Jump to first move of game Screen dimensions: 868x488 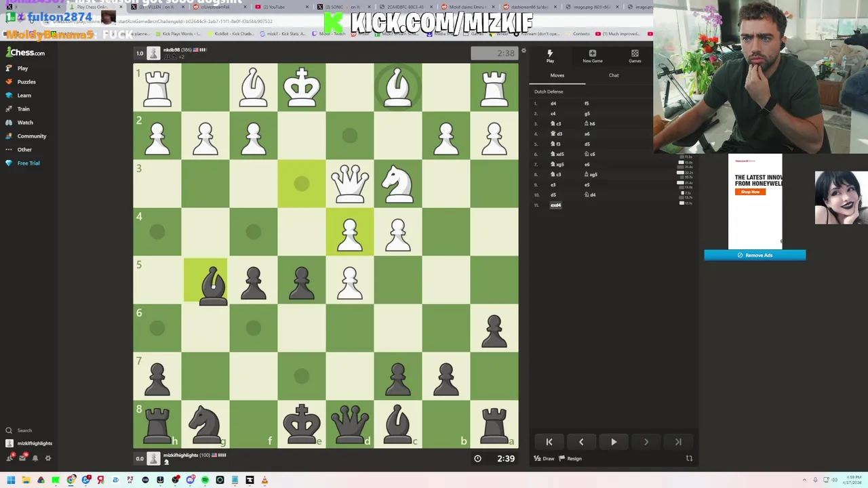pos(549,442)
